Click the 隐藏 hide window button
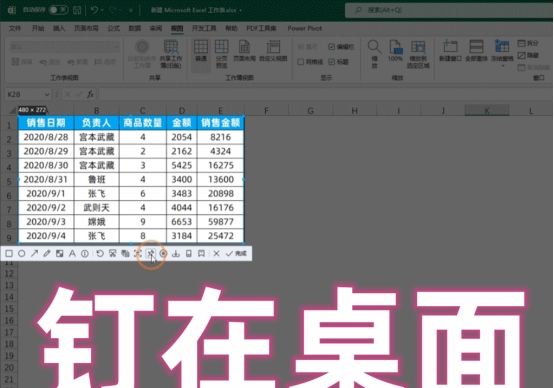Viewport: 554px width, 388px height. pyautogui.click(x=528, y=55)
